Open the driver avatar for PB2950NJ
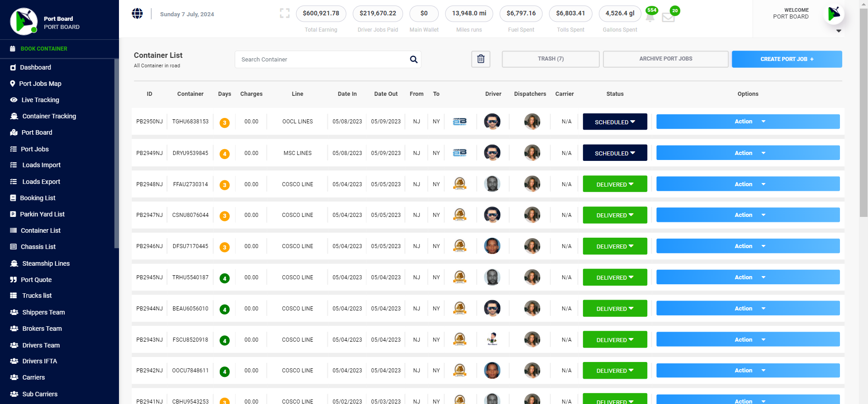Screen dimensions: 868x404 492,122
